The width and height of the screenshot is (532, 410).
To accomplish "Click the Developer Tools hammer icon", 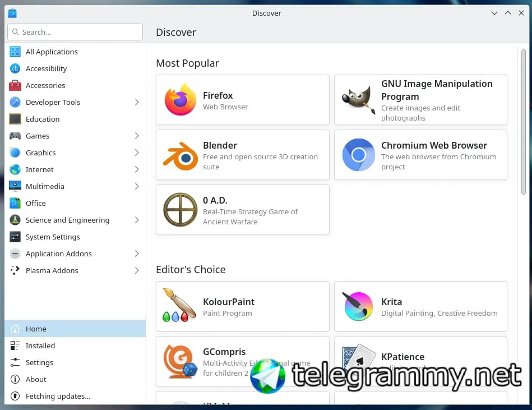I will (15, 102).
